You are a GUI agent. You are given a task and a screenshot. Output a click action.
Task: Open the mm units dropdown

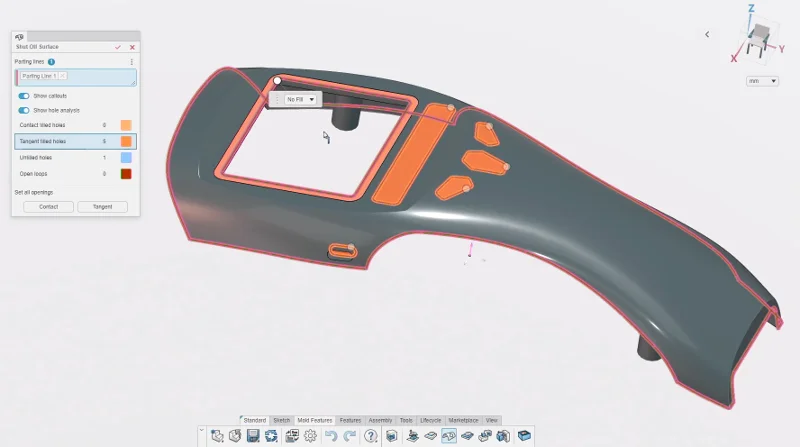pos(762,81)
